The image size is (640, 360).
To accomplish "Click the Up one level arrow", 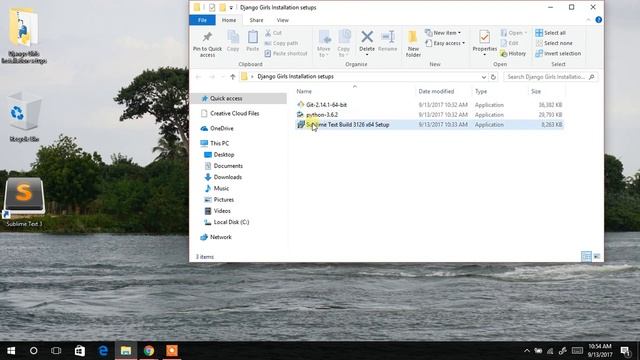I will [233, 77].
